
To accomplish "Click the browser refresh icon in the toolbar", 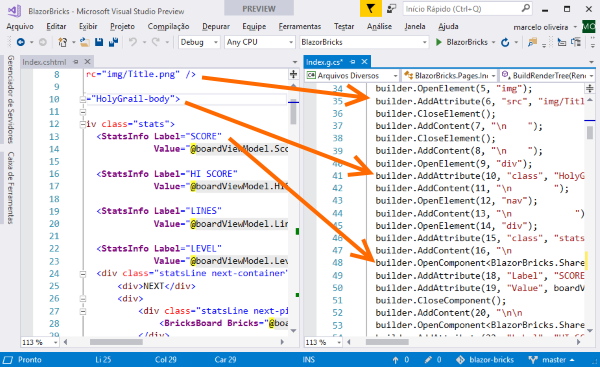I will pos(505,42).
